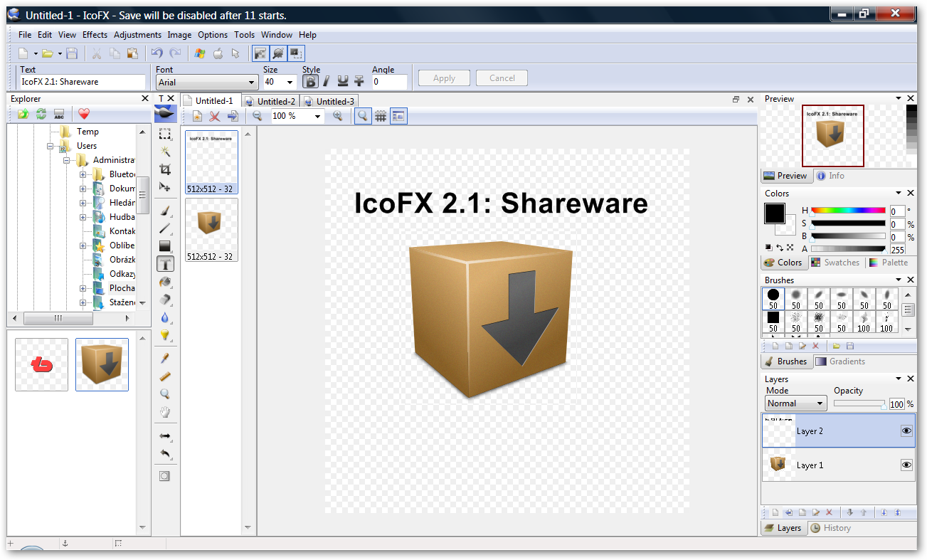Open the Info tab in Preview panel
Viewport: 927px width, 560px height.
(x=830, y=176)
